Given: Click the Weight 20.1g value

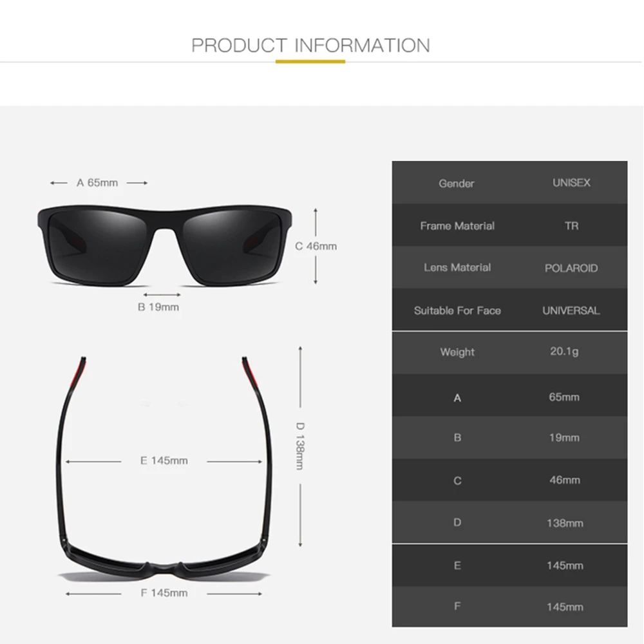Looking at the screenshot, I should [x=564, y=352].
